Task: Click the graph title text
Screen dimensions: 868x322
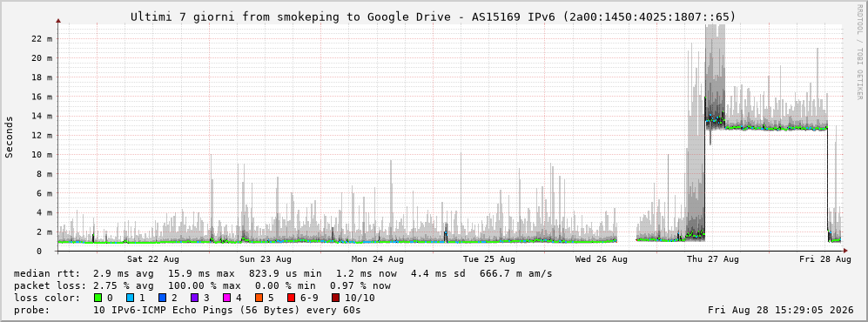Action: coord(434,17)
